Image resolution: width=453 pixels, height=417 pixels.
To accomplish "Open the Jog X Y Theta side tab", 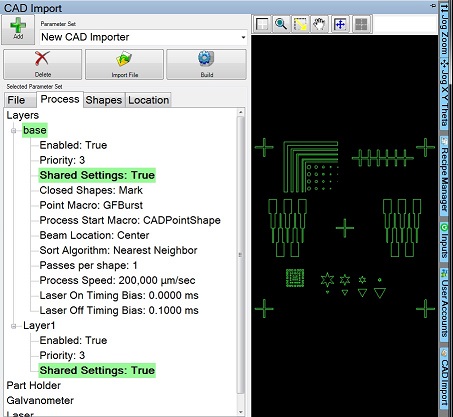I will pos(444,94).
